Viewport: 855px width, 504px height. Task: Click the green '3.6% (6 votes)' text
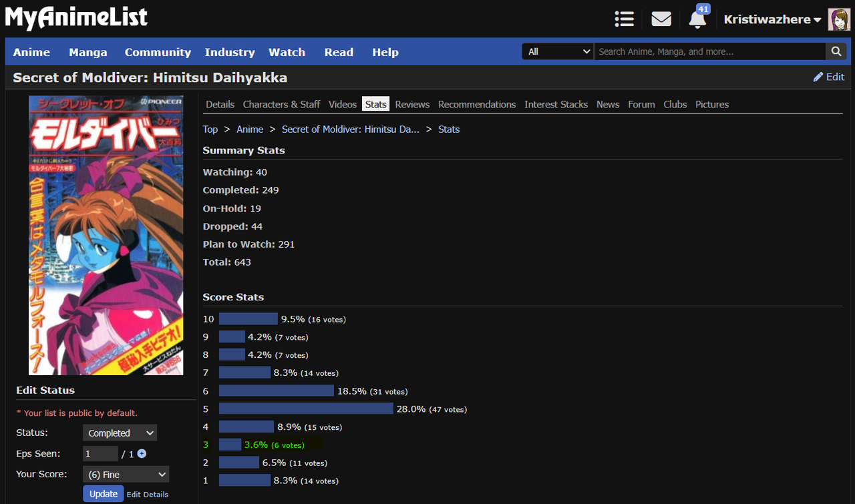click(x=275, y=445)
